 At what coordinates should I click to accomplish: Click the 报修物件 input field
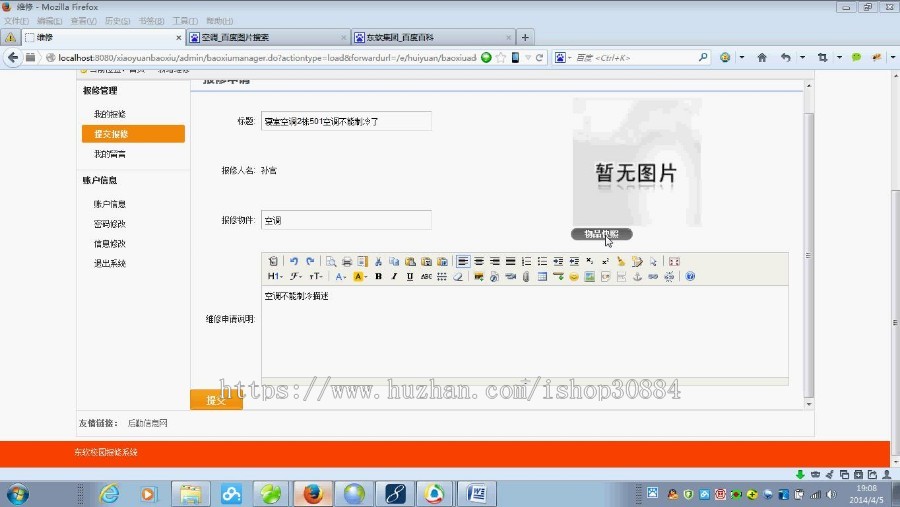(346, 220)
